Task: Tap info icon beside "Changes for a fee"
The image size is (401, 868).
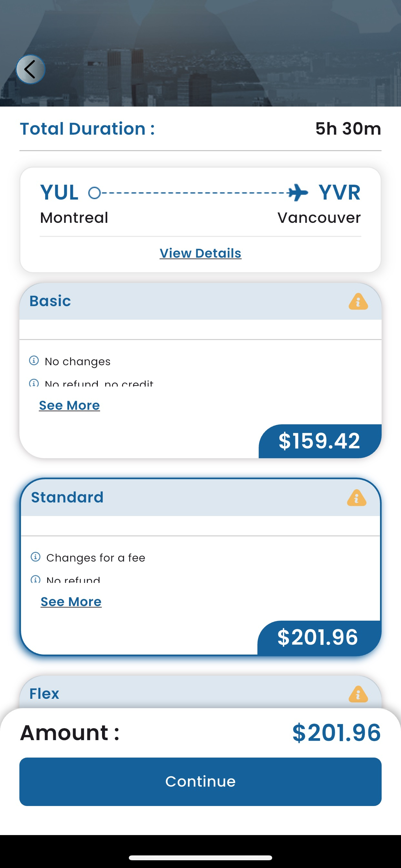Action: click(x=36, y=557)
